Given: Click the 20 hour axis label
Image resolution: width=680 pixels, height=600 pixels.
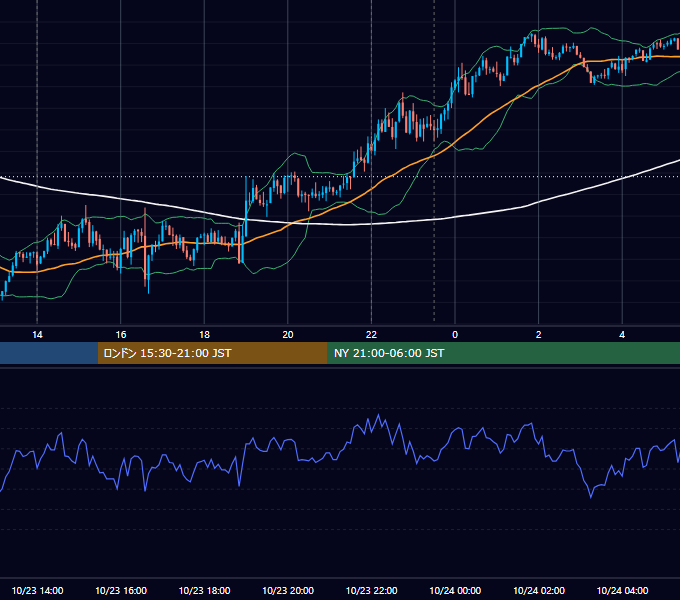Looking at the screenshot, I should [288, 335].
